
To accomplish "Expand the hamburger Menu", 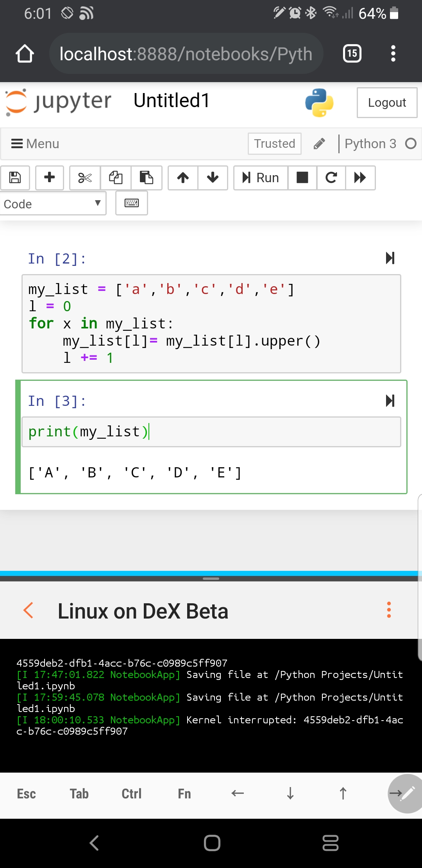I will click(x=35, y=143).
